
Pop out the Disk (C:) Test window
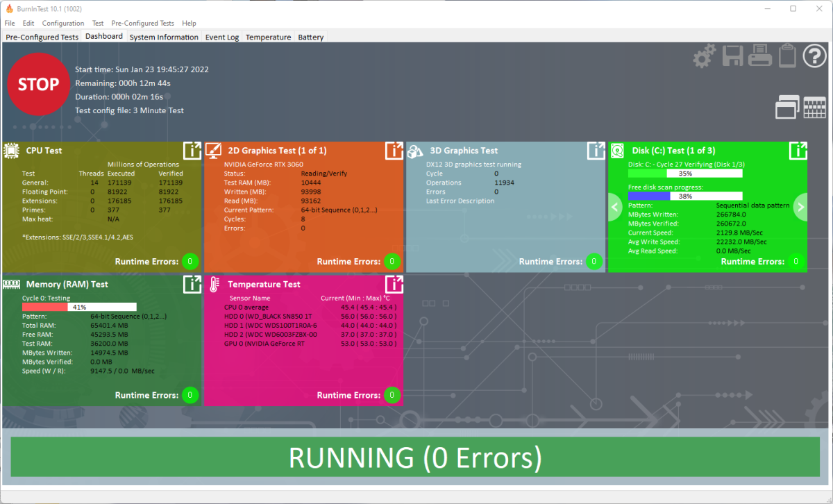pos(798,151)
